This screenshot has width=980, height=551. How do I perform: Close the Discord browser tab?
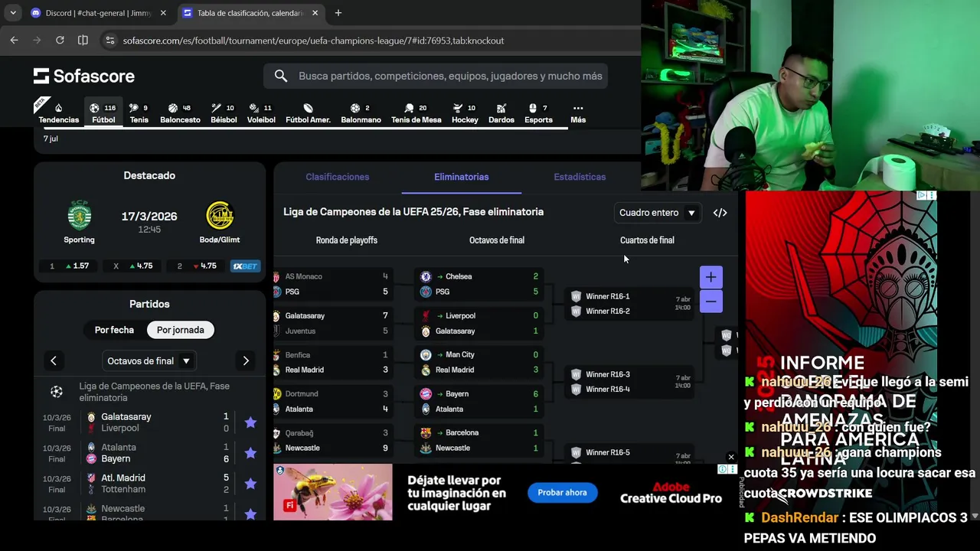tap(163, 13)
